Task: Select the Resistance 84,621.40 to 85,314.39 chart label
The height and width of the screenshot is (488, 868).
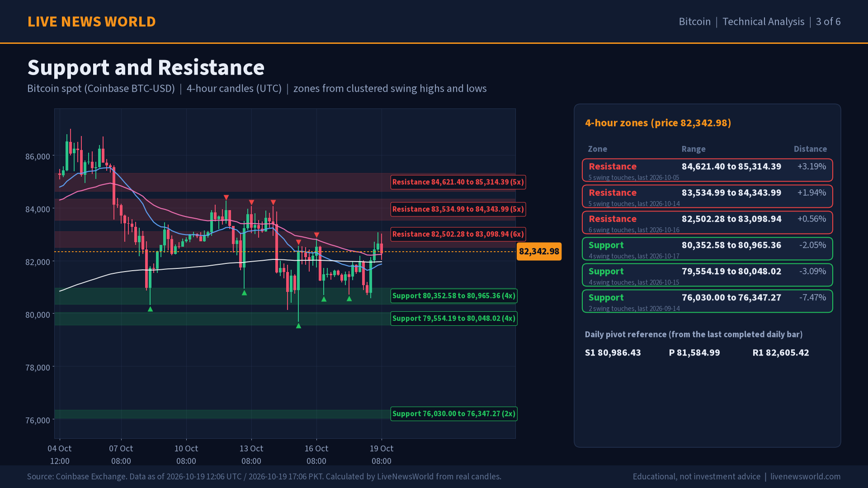Action: [458, 182]
